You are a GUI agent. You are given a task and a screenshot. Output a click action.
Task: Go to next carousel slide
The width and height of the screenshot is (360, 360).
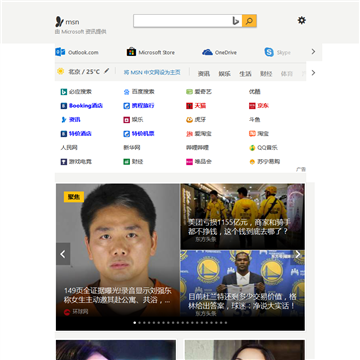pos(298,254)
